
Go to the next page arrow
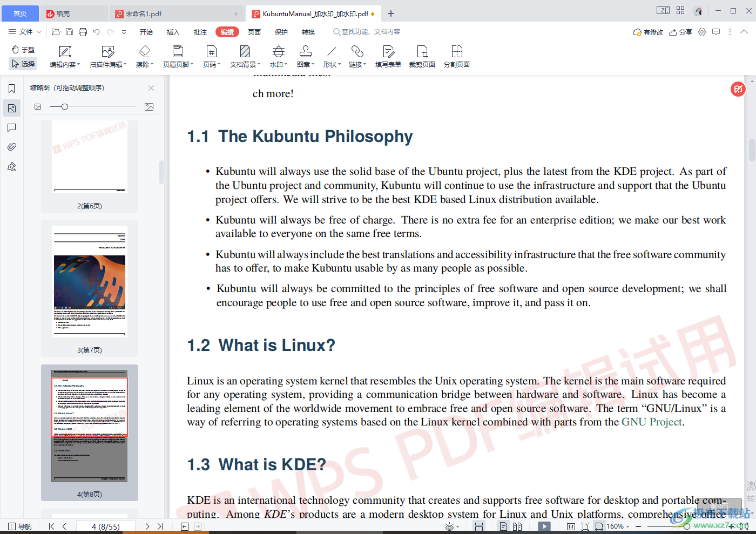(x=147, y=526)
